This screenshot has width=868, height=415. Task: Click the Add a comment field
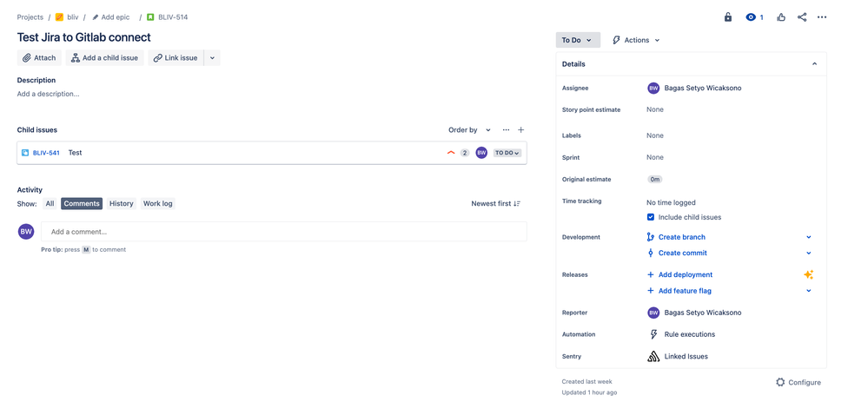tap(284, 232)
